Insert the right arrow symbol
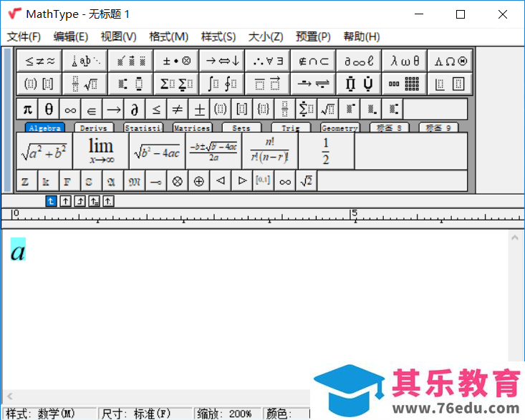Image resolution: width=525 pixels, height=420 pixels. click(x=113, y=109)
